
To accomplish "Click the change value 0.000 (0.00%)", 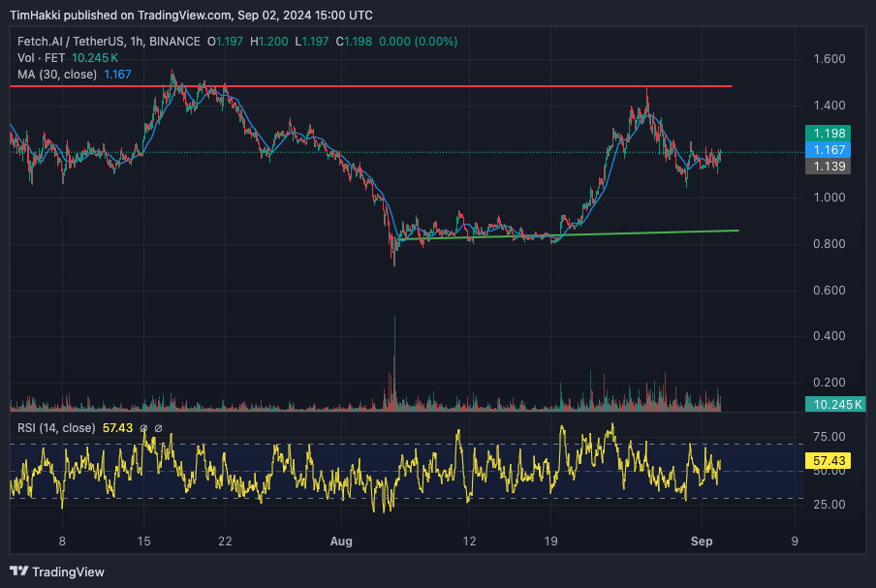I will pos(418,42).
